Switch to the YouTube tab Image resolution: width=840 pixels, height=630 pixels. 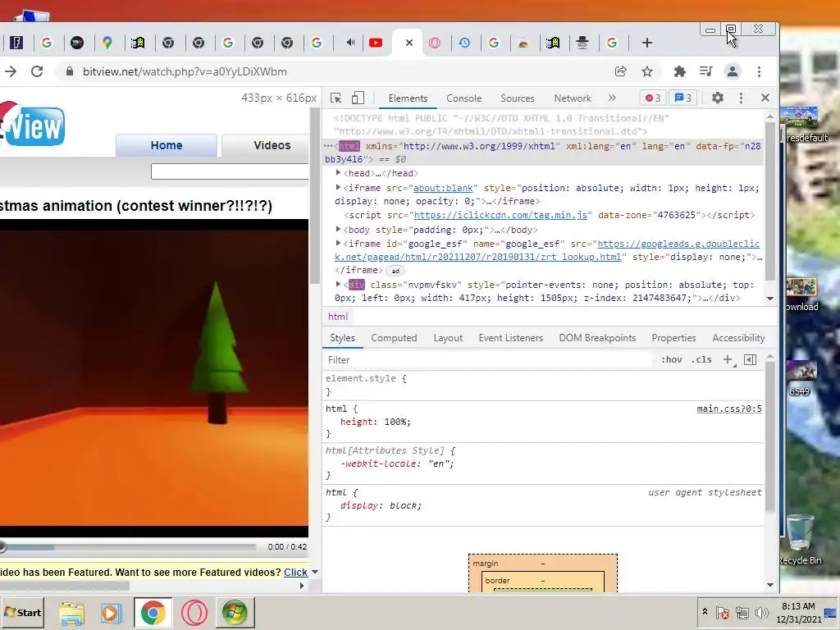click(376, 43)
